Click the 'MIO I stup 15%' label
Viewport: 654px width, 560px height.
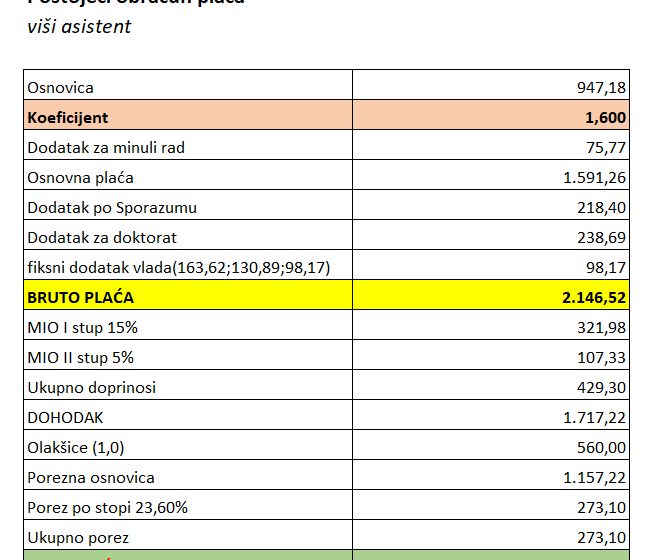(x=83, y=328)
